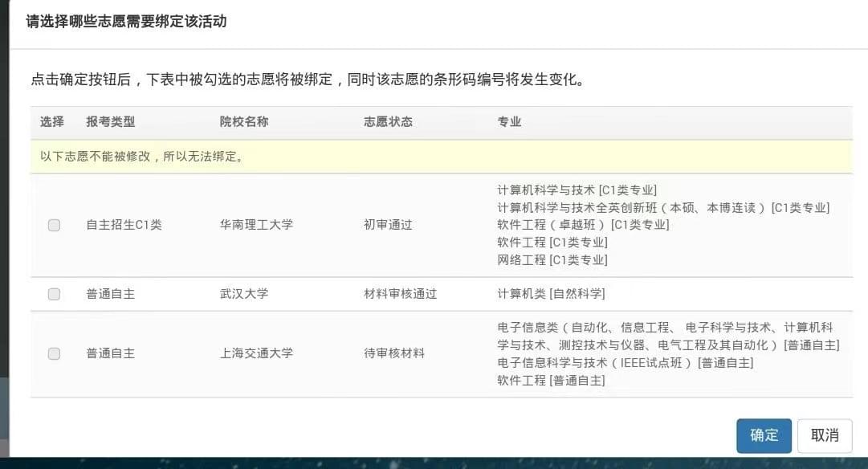Click the 自主招生C1类 type cell

124,225
